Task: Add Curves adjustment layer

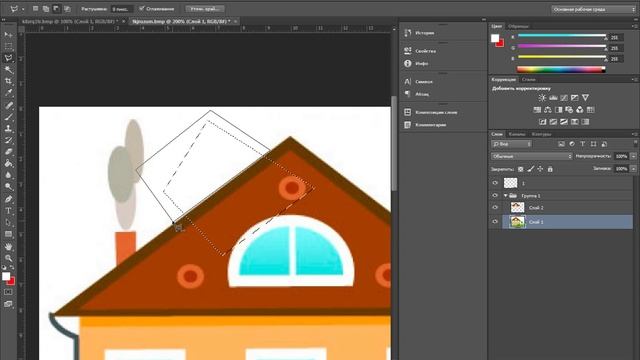Action: coord(564,98)
